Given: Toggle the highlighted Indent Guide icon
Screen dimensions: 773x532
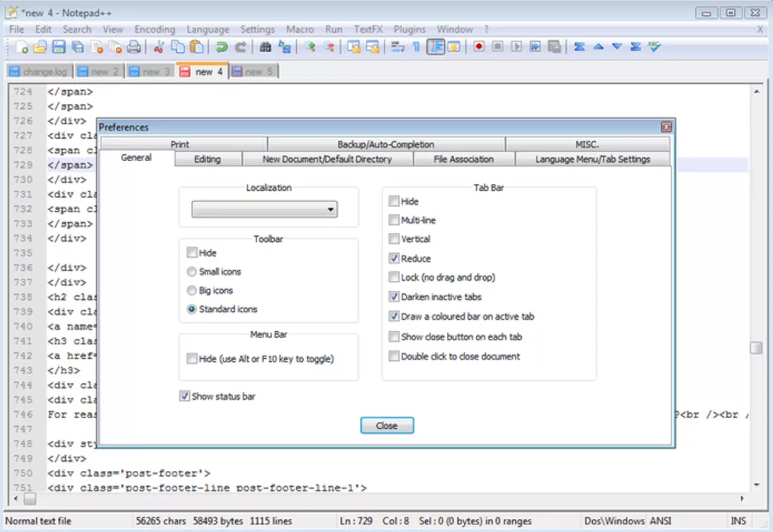Looking at the screenshot, I should tap(435, 47).
